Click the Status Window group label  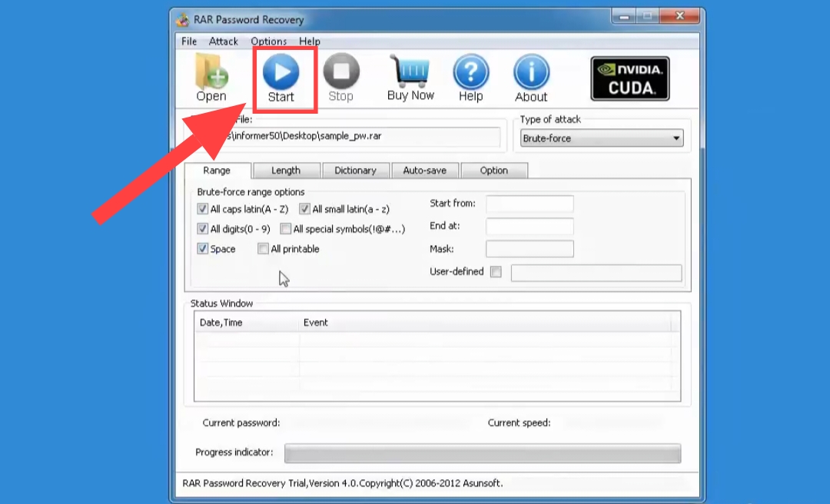(222, 303)
